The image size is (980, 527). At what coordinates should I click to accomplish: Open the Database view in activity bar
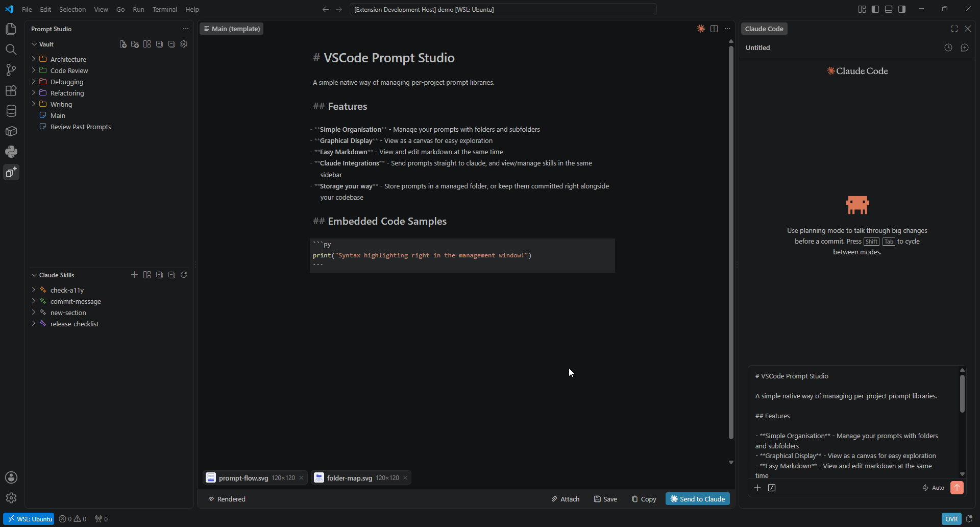(x=11, y=111)
